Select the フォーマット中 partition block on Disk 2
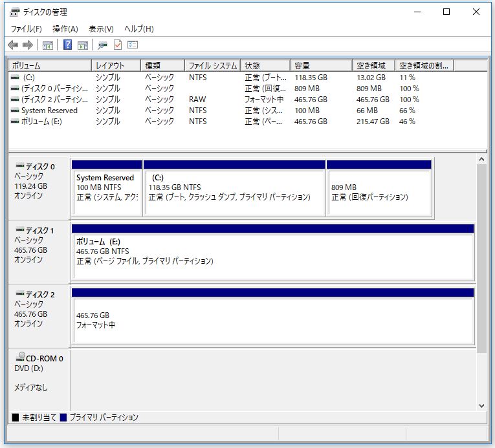Image resolution: width=495 pixels, height=448 pixels. [x=273, y=316]
